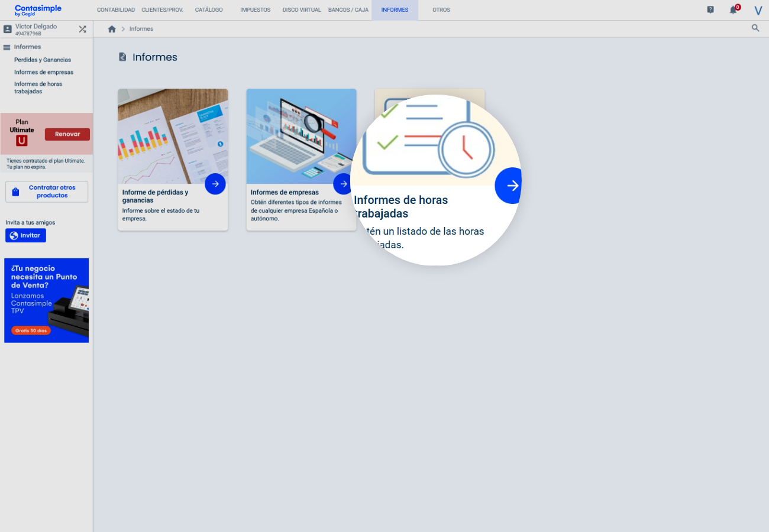769x532 pixels.
Task: Click arrow on Informes de empresas card
Action: point(344,184)
